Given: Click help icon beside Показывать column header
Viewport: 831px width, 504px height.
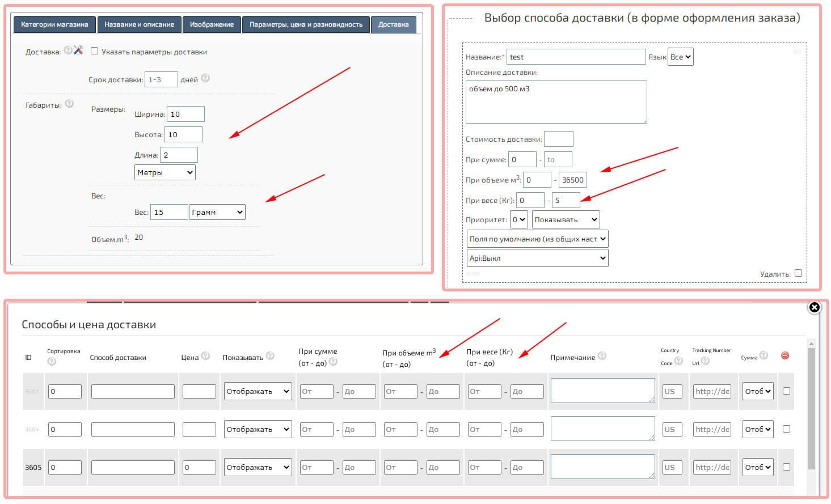Looking at the screenshot, I should coord(270,356).
